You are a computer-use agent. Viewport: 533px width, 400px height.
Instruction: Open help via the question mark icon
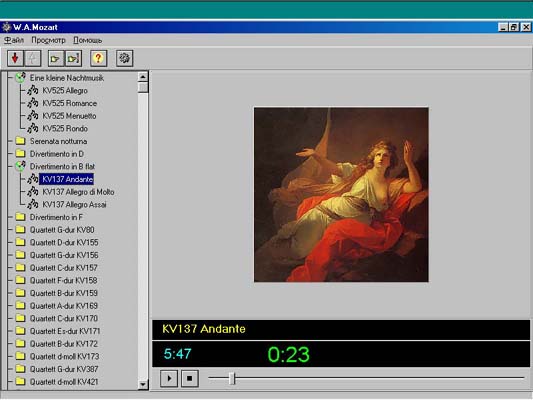pos(99,58)
